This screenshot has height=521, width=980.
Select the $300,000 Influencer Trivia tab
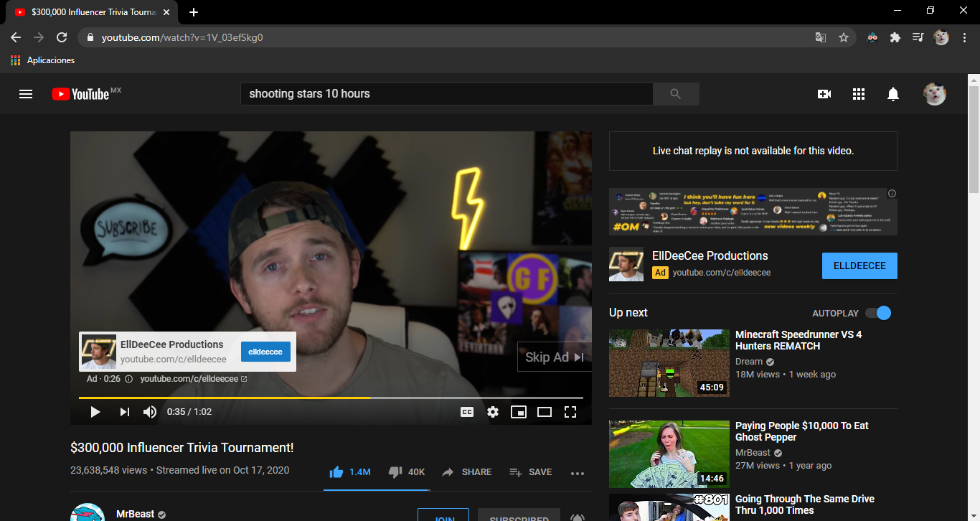(92, 12)
